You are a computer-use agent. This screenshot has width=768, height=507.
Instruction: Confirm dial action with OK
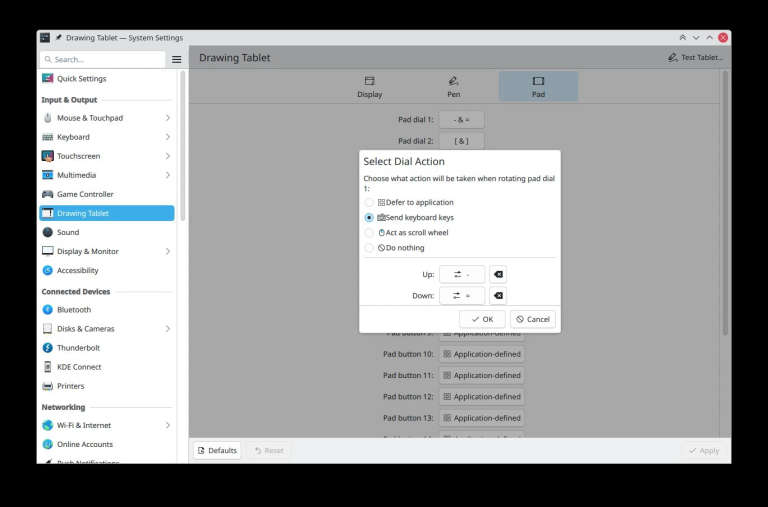(482, 319)
